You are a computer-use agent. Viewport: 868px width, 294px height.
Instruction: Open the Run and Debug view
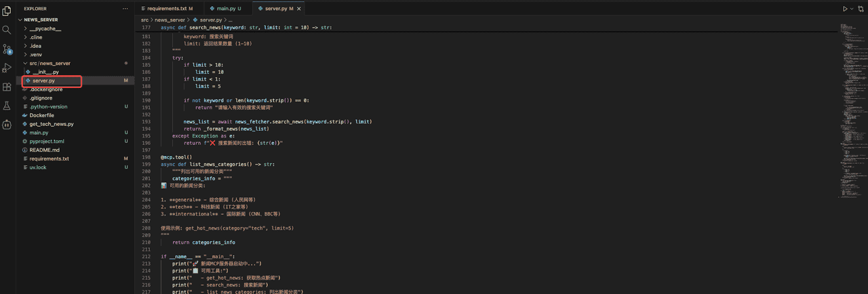point(7,68)
